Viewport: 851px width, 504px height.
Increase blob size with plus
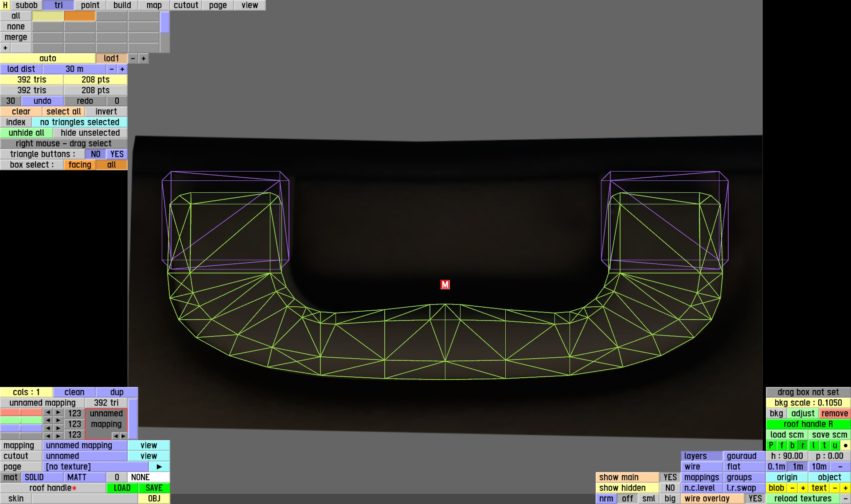[x=803, y=488]
